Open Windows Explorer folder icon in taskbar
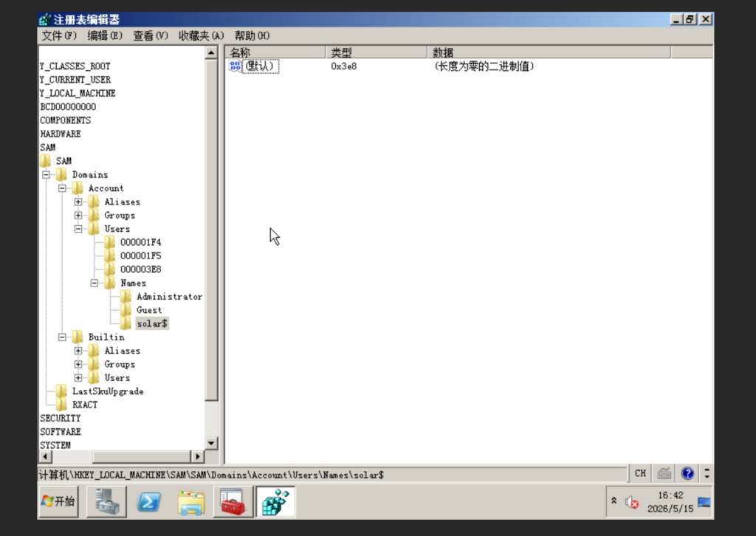Image resolution: width=756 pixels, height=536 pixels. tap(191, 502)
